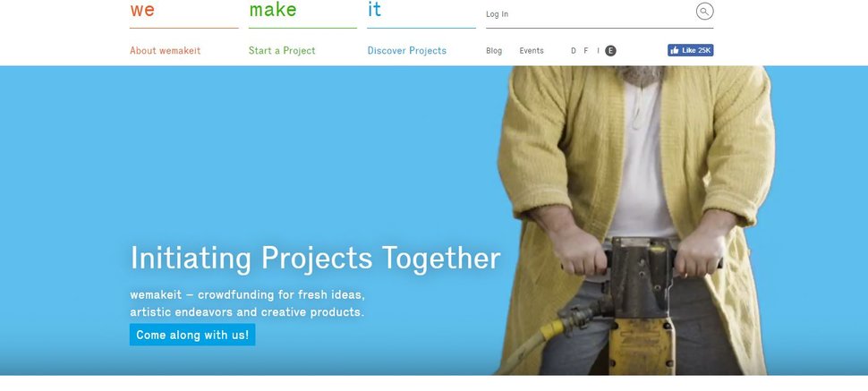Open the Start a Project page
This screenshot has height=391, width=868.
coord(282,50)
